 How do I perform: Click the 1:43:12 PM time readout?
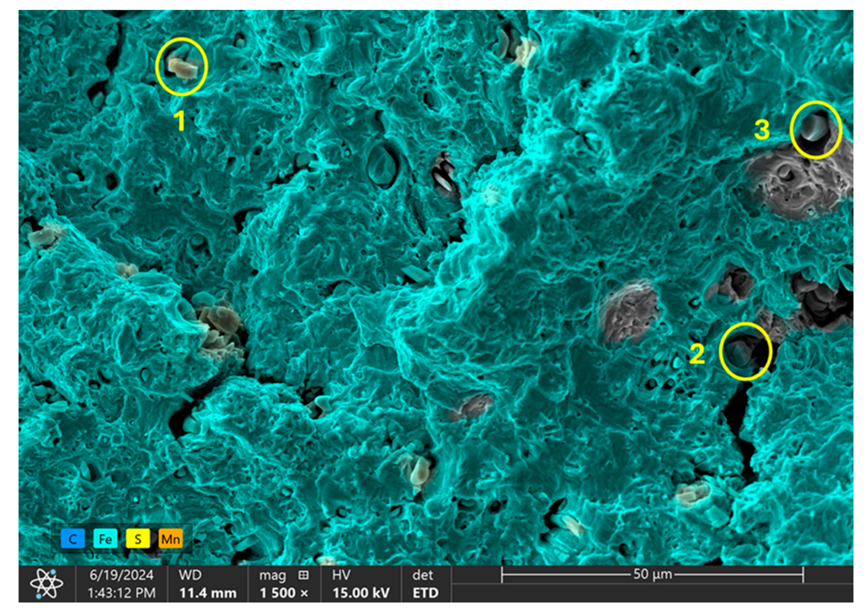coord(122,593)
